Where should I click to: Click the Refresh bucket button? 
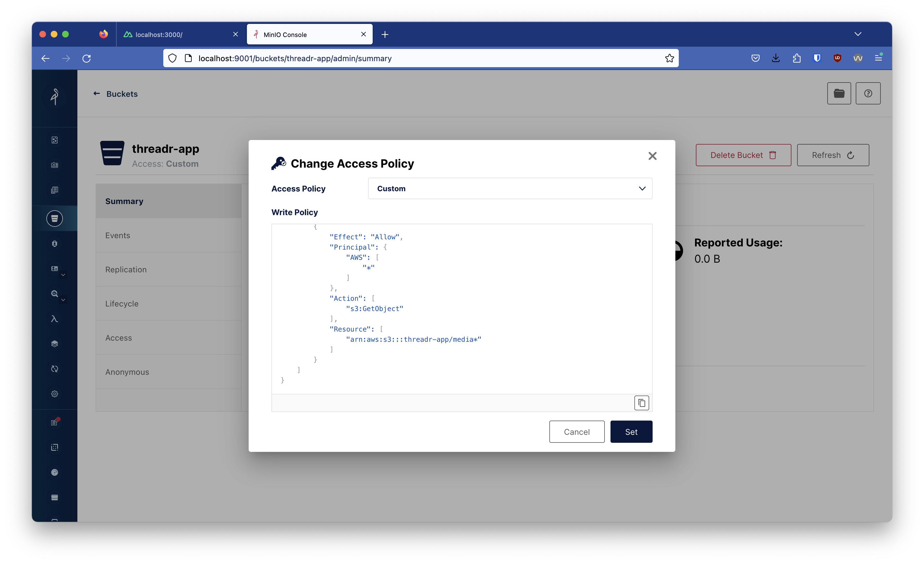[x=834, y=155]
